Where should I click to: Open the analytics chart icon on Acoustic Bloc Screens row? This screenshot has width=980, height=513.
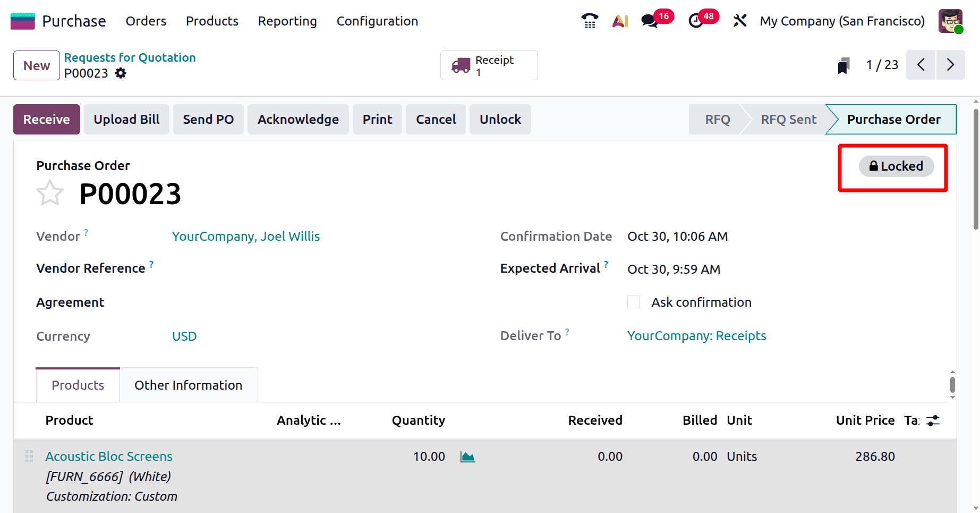pos(467,456)
